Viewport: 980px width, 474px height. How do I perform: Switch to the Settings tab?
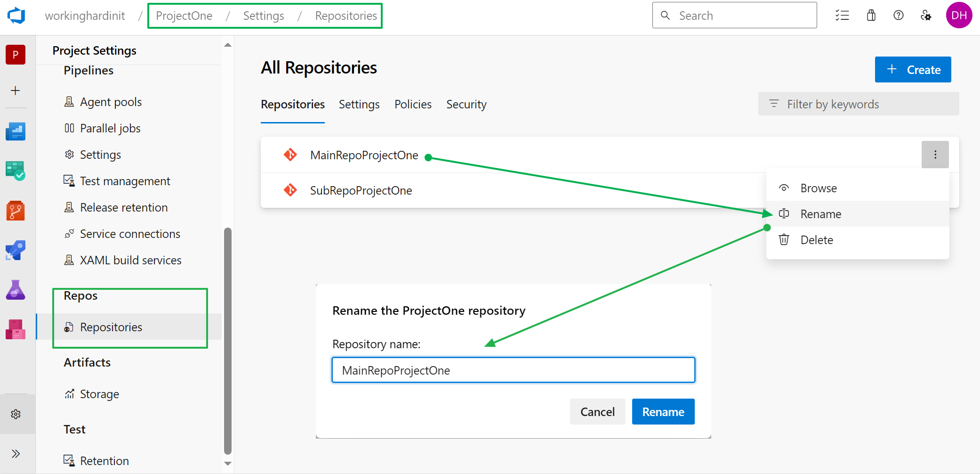(x=359, y=104)
